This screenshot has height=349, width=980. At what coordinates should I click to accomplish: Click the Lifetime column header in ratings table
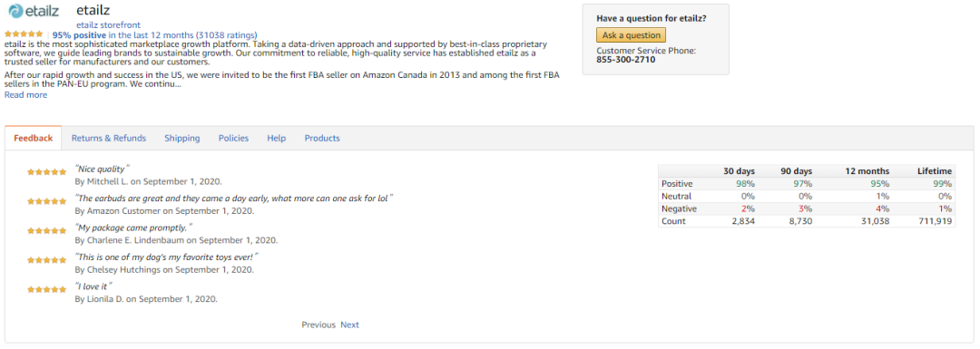935,171
